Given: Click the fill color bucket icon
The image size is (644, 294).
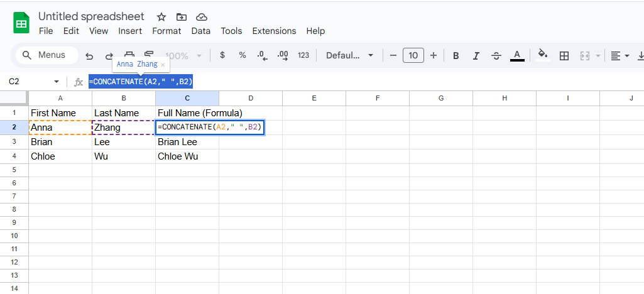Looking at the screenshot, I should 543,55.
